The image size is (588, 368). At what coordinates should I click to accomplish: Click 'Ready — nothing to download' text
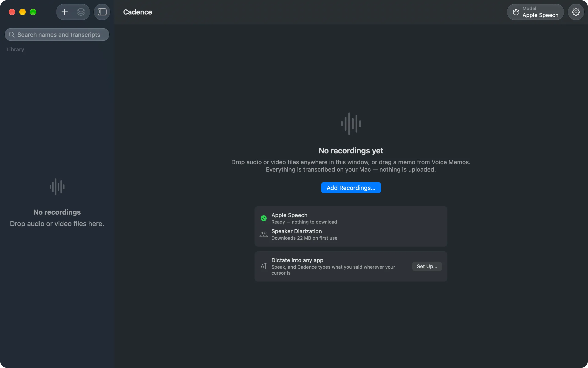coord(304,222)
